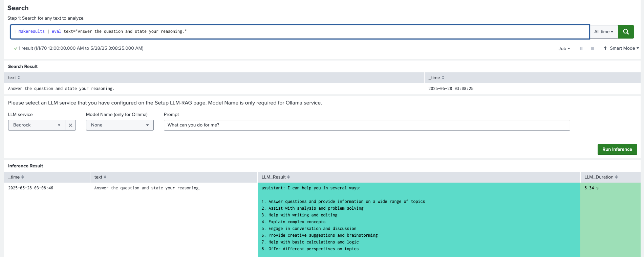Open the Smart Mode selector
The width and height of the screenshot is (644, 257).
pos(622,48)
